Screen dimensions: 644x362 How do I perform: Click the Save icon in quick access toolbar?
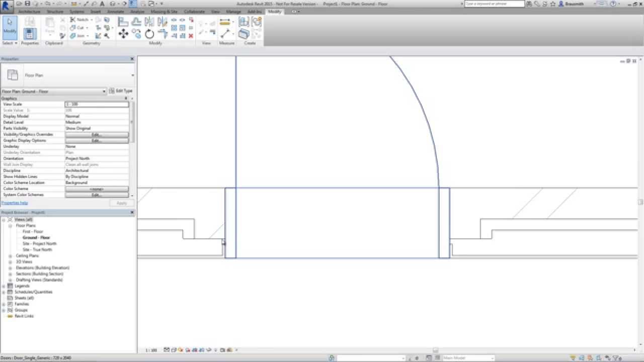28,4
